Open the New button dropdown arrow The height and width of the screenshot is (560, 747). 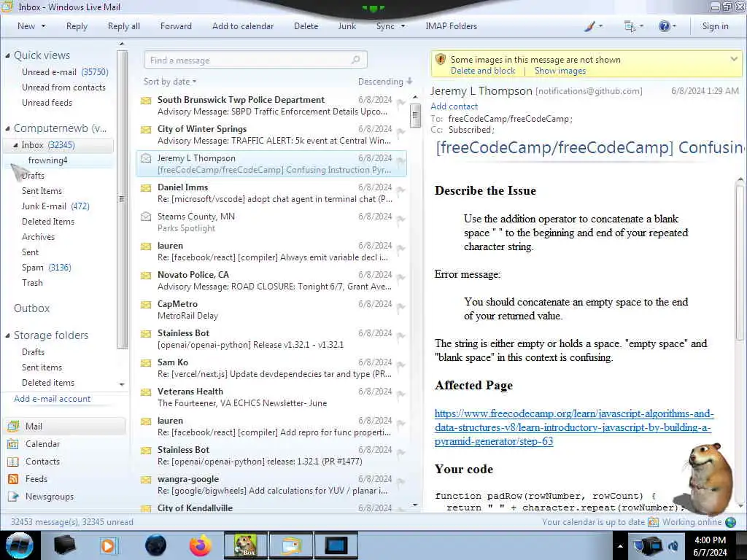43,26
